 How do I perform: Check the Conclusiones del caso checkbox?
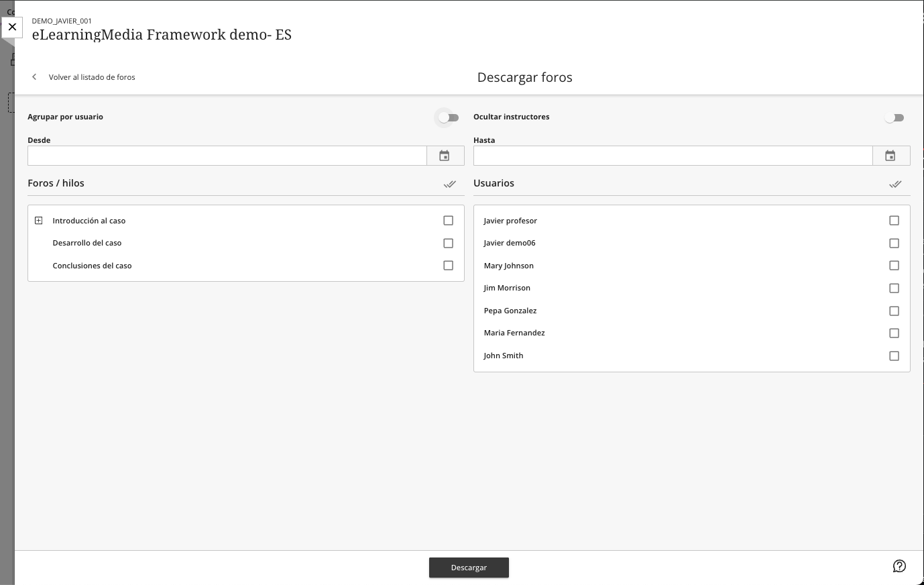pyautogui.click(x=449, y=266)
